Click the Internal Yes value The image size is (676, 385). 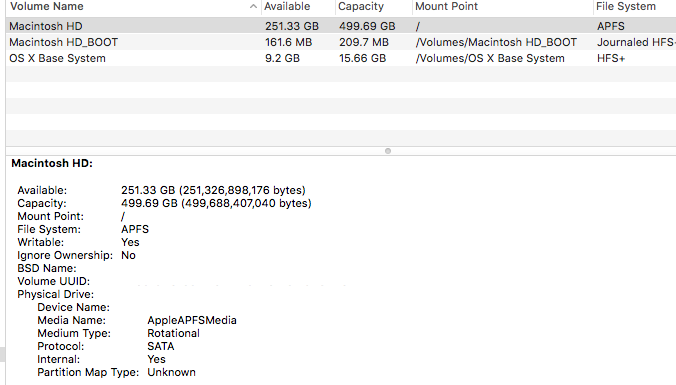[156, 359]
